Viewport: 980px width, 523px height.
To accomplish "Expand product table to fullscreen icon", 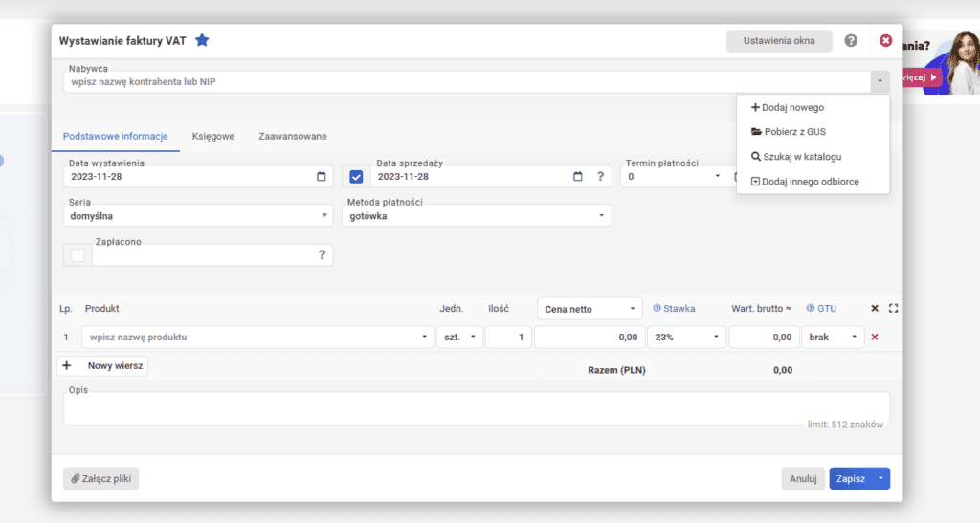I will pyautogui.click(x=894, y=309).
